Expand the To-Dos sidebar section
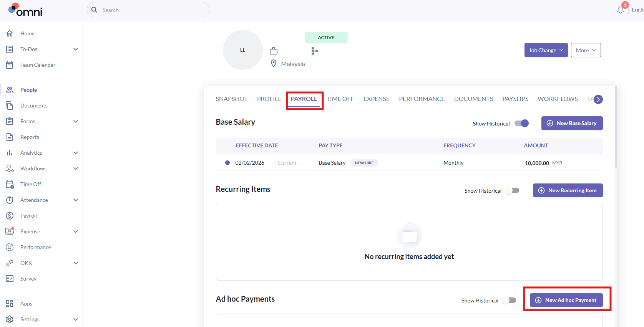The width and height of the screenshot is (644, 327). coord(76,49)
